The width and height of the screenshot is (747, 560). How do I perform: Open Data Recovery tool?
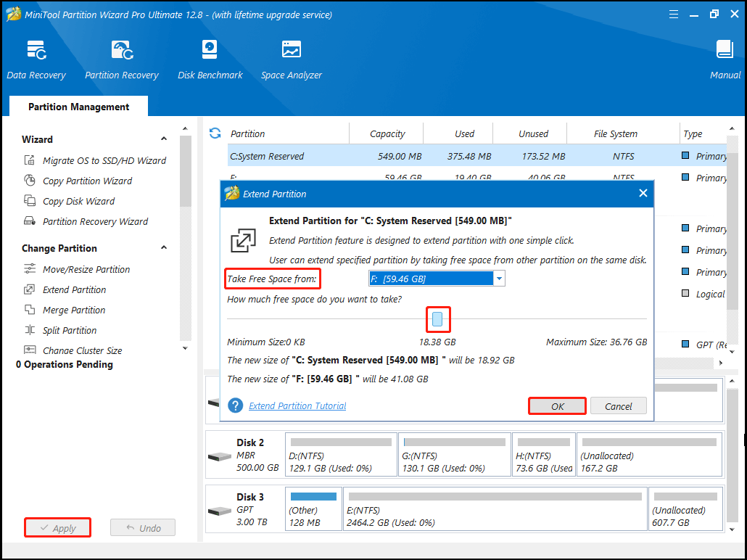(36, 60)
